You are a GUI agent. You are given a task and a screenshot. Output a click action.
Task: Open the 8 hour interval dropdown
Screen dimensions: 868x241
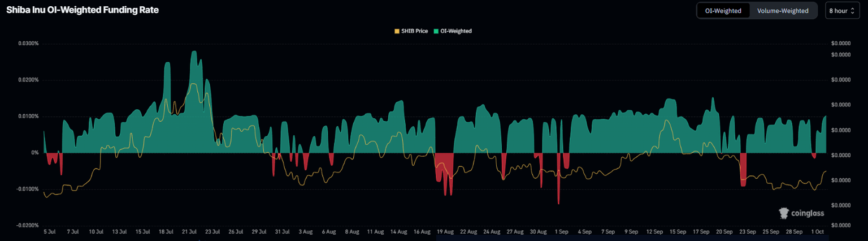coord(841,11)
